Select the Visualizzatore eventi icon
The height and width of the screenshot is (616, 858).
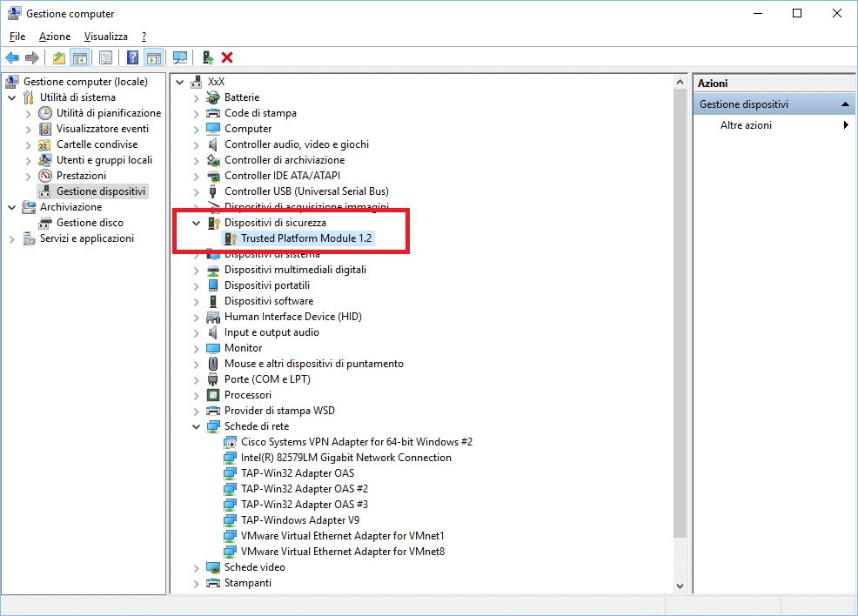[45, 129]
